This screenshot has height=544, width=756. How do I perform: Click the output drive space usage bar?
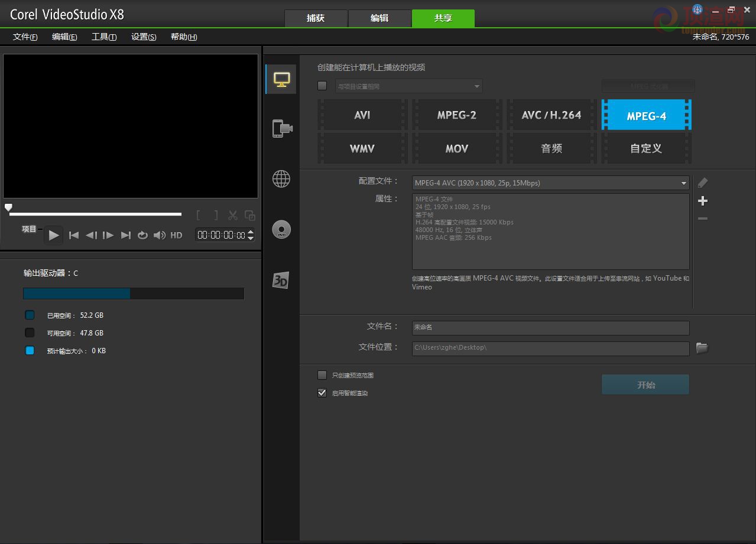[134, 294]
